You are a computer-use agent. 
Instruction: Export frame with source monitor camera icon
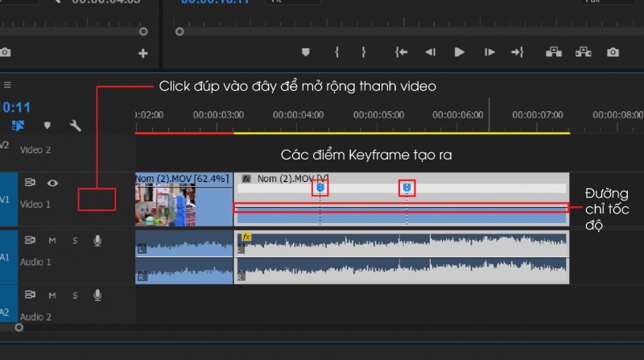pyautogui.click(x=6, y=52)
